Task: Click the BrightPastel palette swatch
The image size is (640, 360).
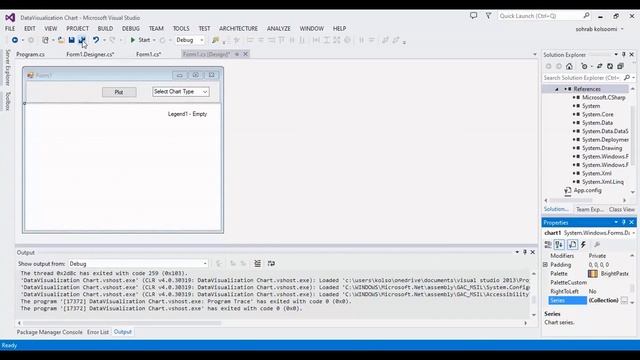Action: 593,273
